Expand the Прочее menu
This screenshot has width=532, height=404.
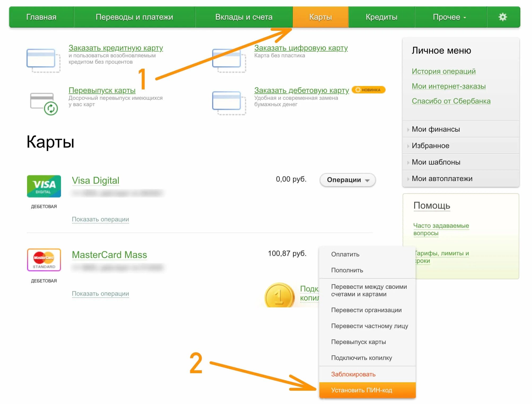click(x=449, y=17)
